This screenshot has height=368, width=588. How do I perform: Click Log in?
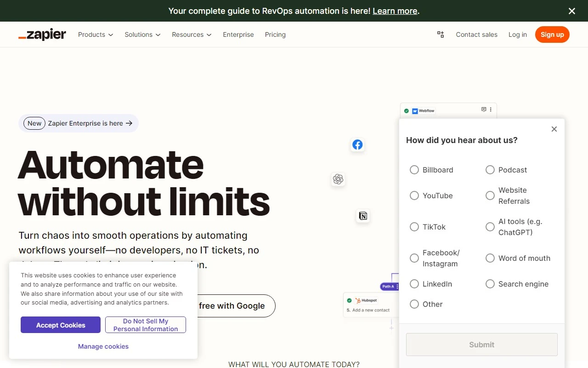517,34
